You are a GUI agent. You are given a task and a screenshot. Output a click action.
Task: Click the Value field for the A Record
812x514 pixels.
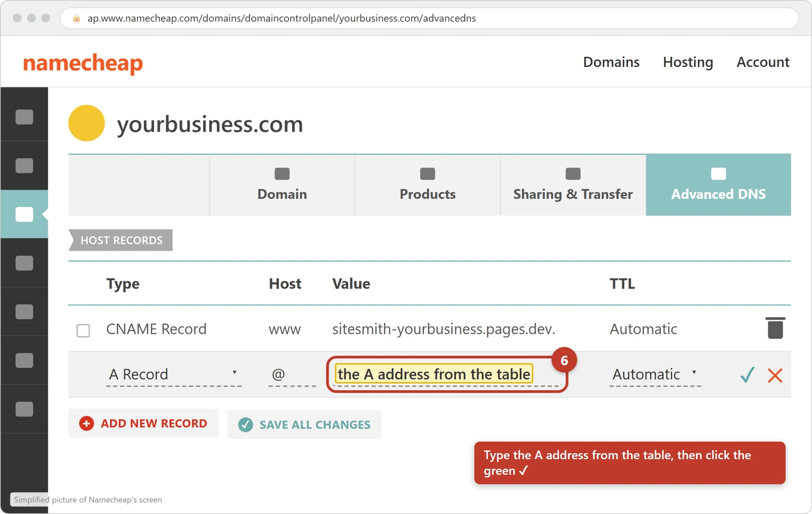447,374
